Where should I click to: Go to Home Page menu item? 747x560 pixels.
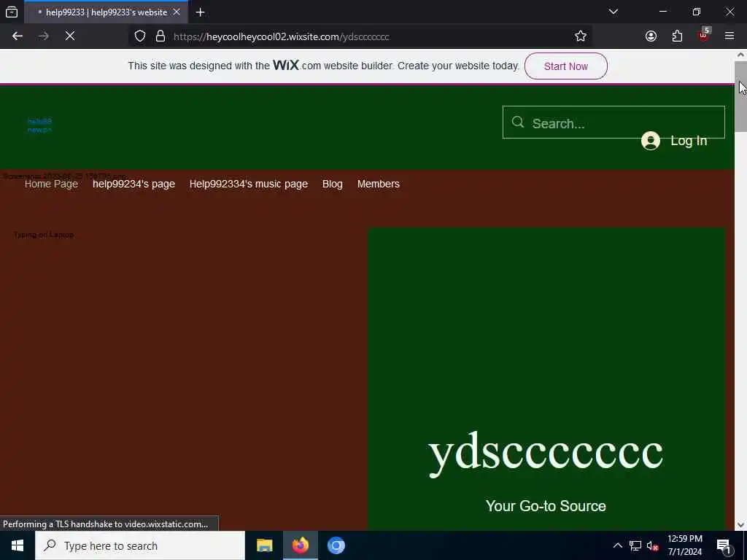pyautogui.click(x=51, y=184)
